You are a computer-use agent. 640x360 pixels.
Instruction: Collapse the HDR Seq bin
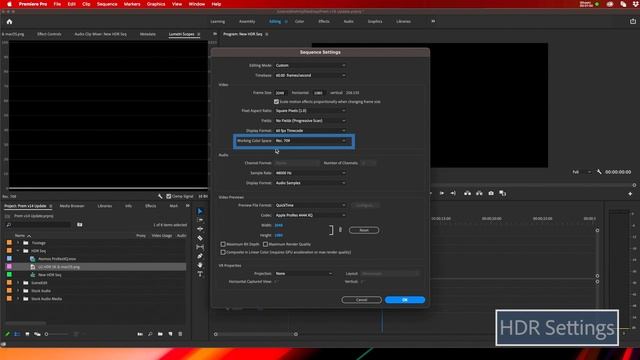tap(18, 251)
